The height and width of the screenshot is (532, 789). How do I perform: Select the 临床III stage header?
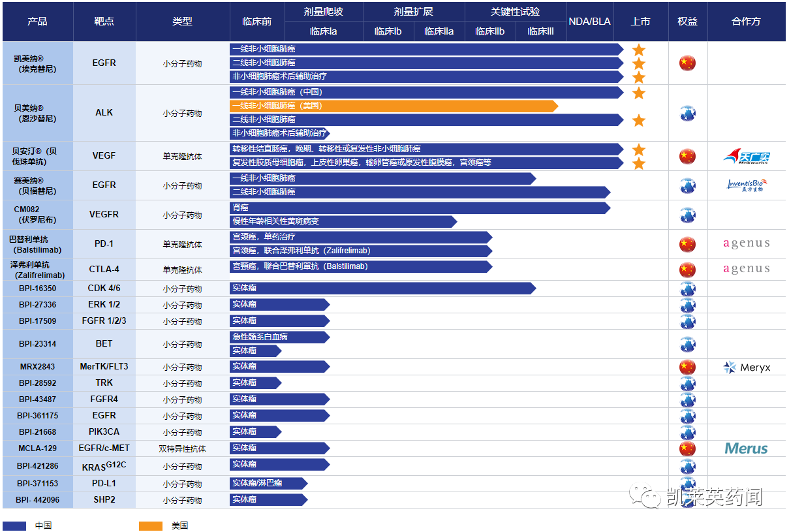point(540,31)
